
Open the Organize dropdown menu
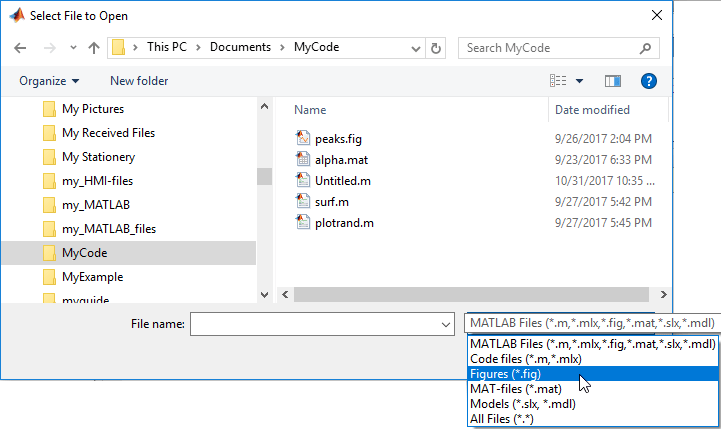coord(48,81)
